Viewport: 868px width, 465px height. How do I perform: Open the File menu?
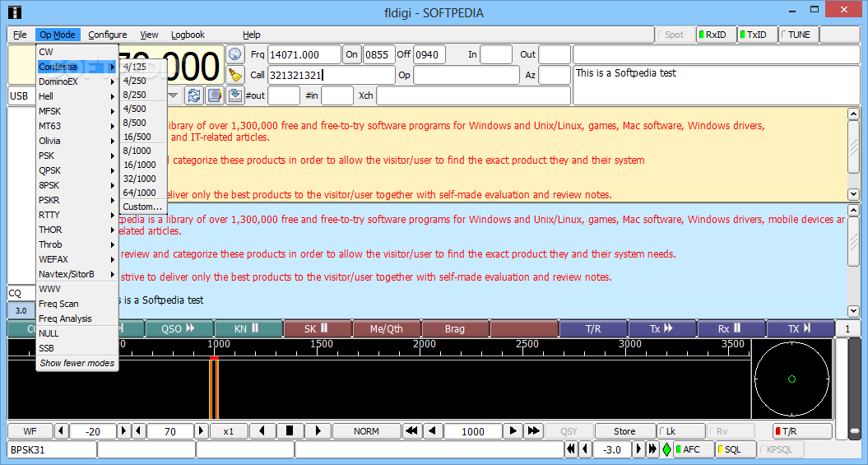(x=20, y=35)
